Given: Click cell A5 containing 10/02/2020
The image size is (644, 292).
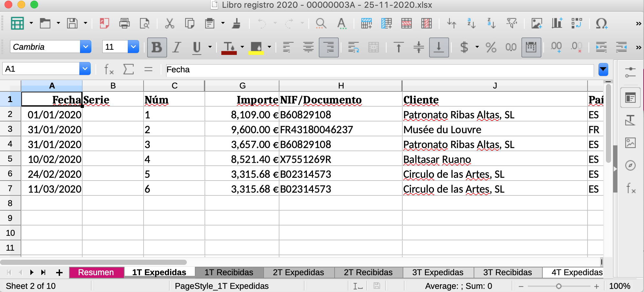Looking at the screenshot, I should (52, 159).
